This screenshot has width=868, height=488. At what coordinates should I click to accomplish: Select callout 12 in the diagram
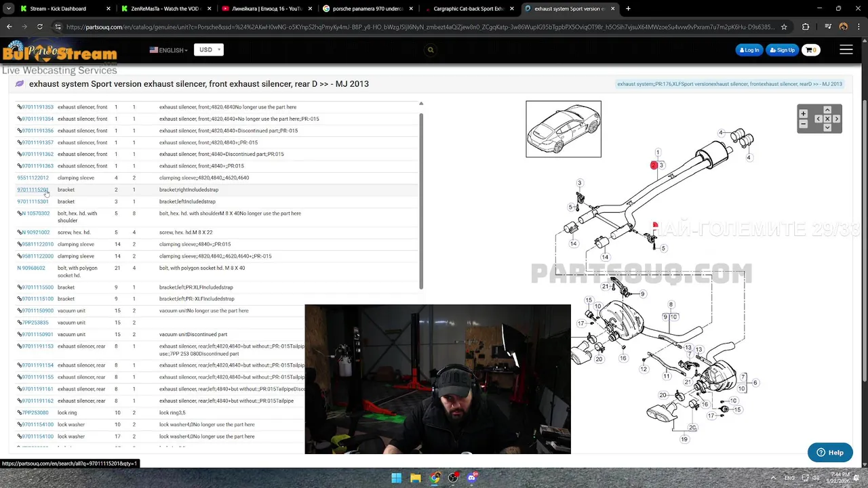coord(644,369)
